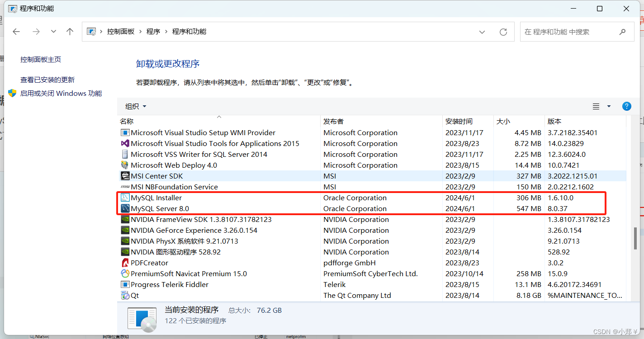Click version 1.6.10.0 cell
644x339 pixels.
tap(560, 198)
